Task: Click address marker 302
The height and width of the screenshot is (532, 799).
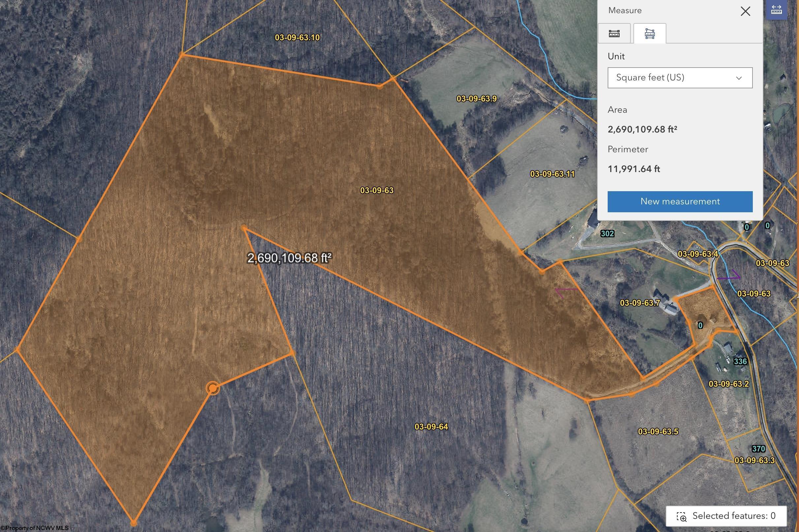Action: pyautogui.click(x=607, y=233)
